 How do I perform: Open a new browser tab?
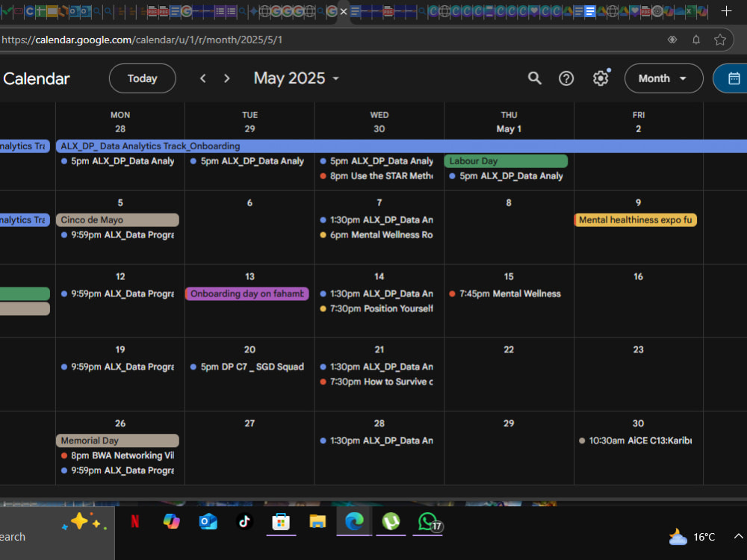click(x=726, y=11)
